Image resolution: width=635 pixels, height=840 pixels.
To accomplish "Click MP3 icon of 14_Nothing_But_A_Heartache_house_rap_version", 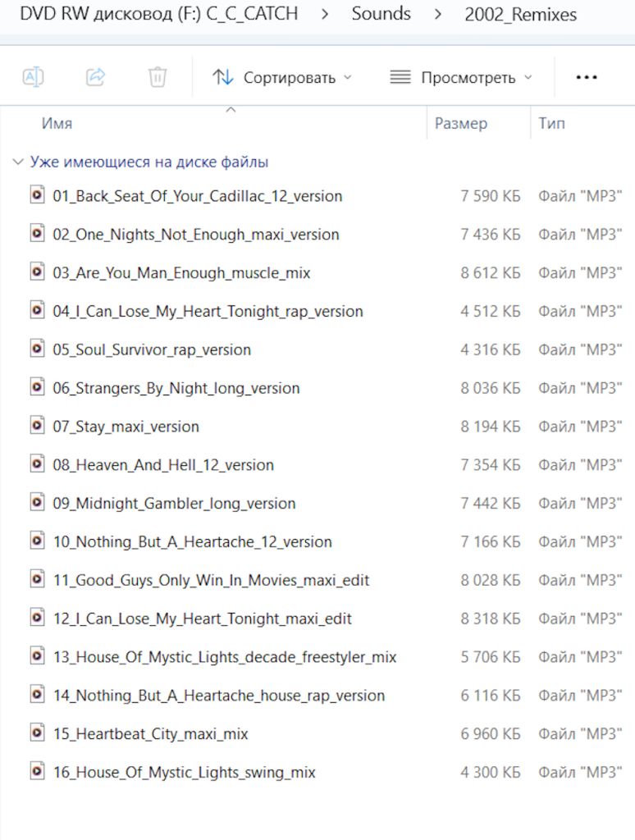I will (37, 694).
